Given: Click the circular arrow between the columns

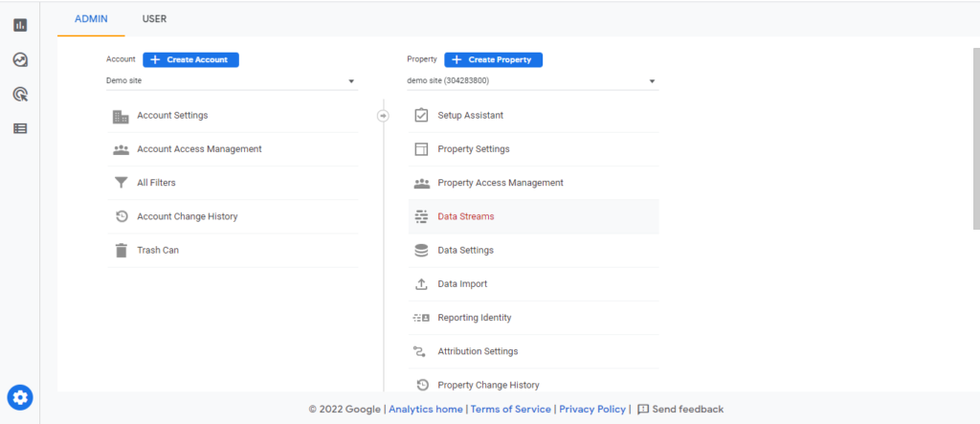Looking at the screenshot, I should pyautogui.click(x=383, y=116).
